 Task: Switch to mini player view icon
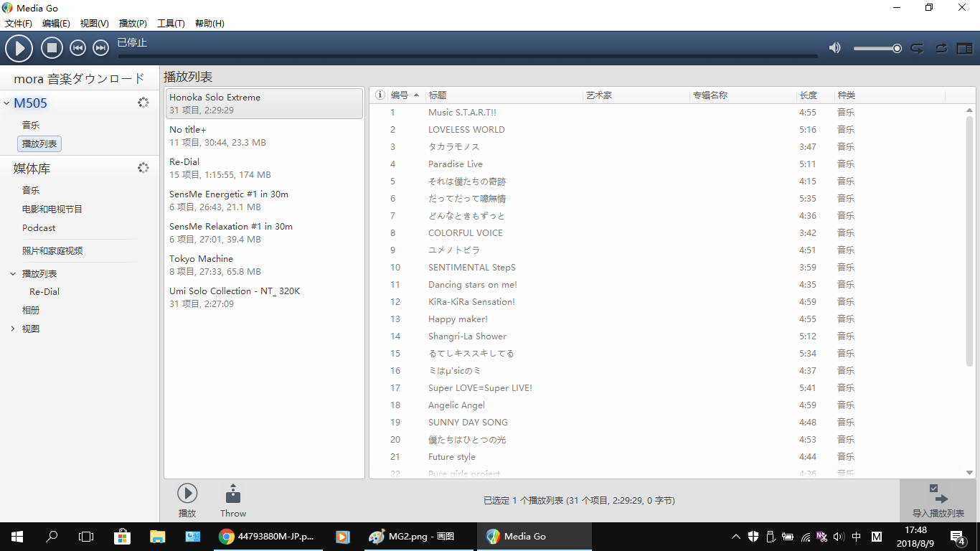[x=965, y=48]
